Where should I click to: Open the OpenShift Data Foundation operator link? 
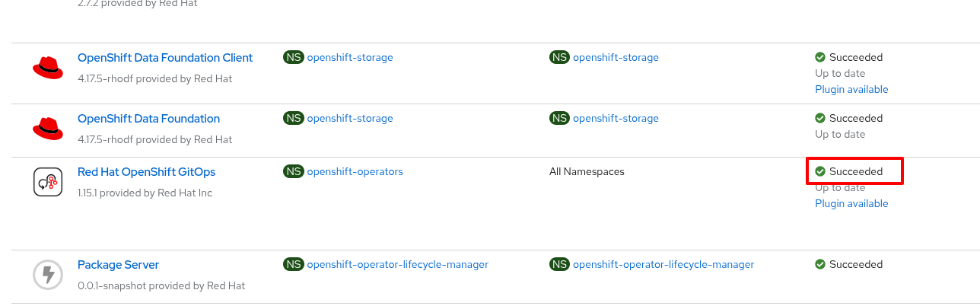pyautogui.click(x=148, y=119)
